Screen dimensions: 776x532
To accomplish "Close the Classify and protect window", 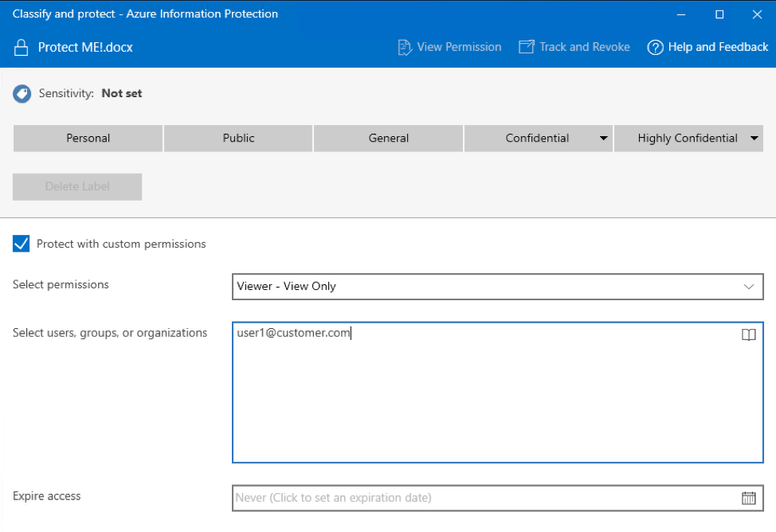I will pyautogui.click(x=757, y=14).
